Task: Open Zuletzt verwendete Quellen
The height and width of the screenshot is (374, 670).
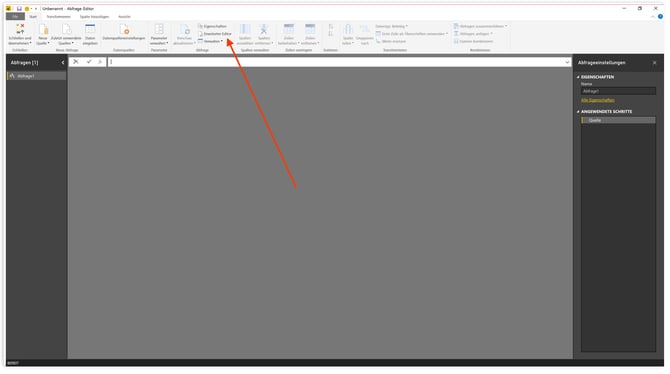Action: tap(66, 35)
